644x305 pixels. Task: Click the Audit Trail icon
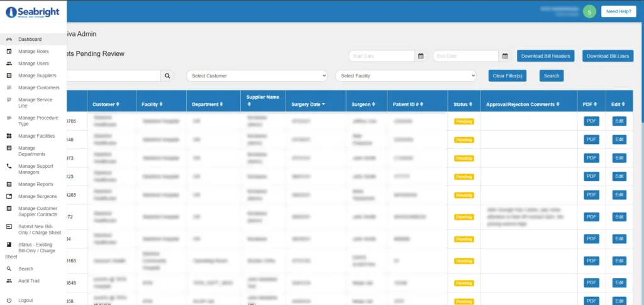click(9, 280)
